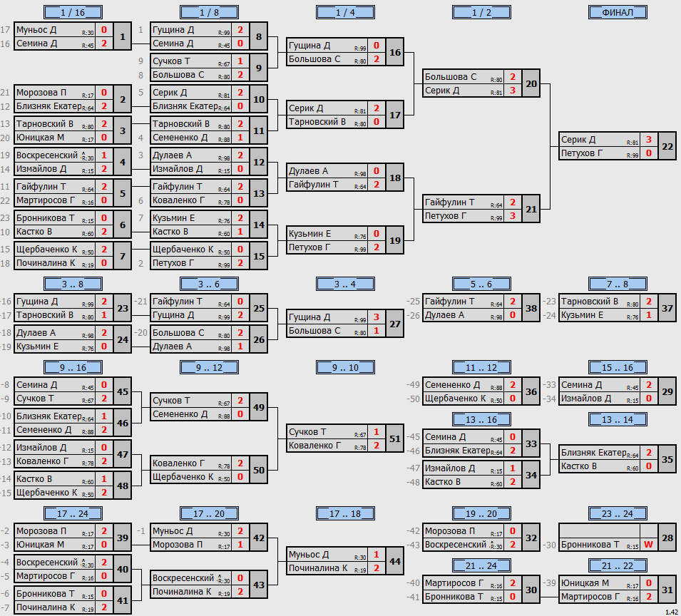Click the '15 .. 16' section header
The height and width of the screenshot is (616, 681).
(x=618, y=367)
